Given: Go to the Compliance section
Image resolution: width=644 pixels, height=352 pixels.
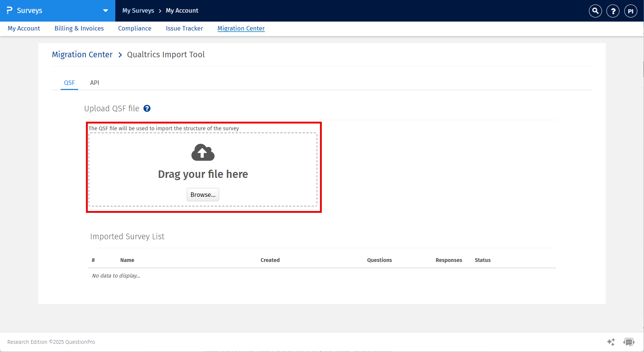Looking at the screenshot, I should [x=135, y=28].
